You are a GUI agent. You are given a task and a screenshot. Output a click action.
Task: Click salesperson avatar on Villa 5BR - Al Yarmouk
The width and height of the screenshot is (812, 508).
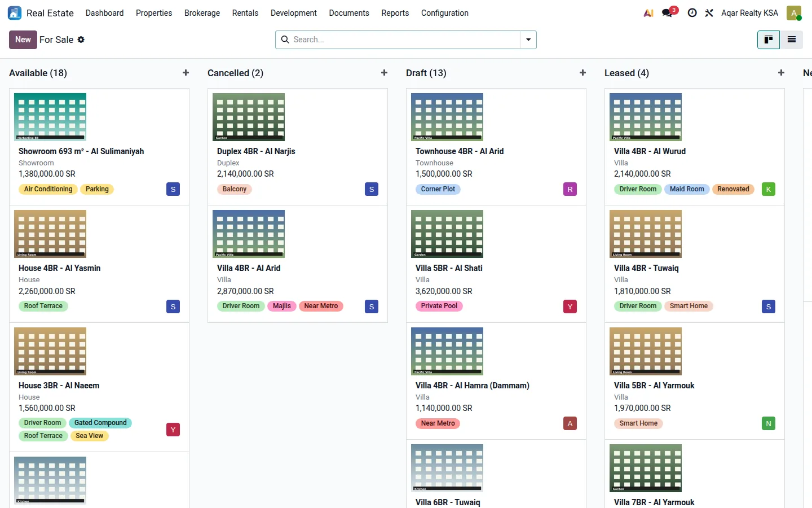769,423
